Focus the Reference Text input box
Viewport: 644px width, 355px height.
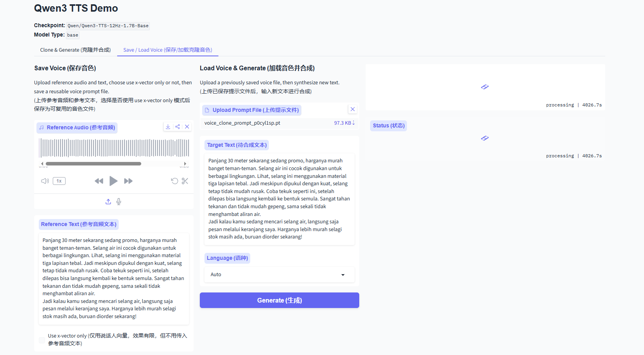pyautogui.click(x=114, y=278)
